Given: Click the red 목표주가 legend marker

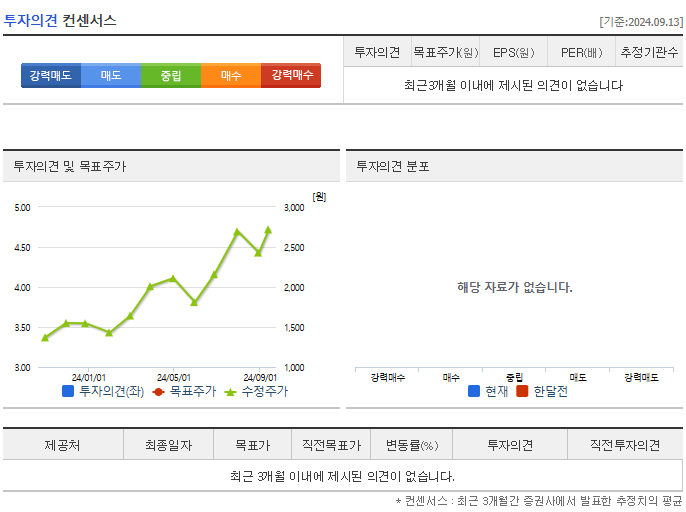Looking at the screenshot, I should coord(158,392).
